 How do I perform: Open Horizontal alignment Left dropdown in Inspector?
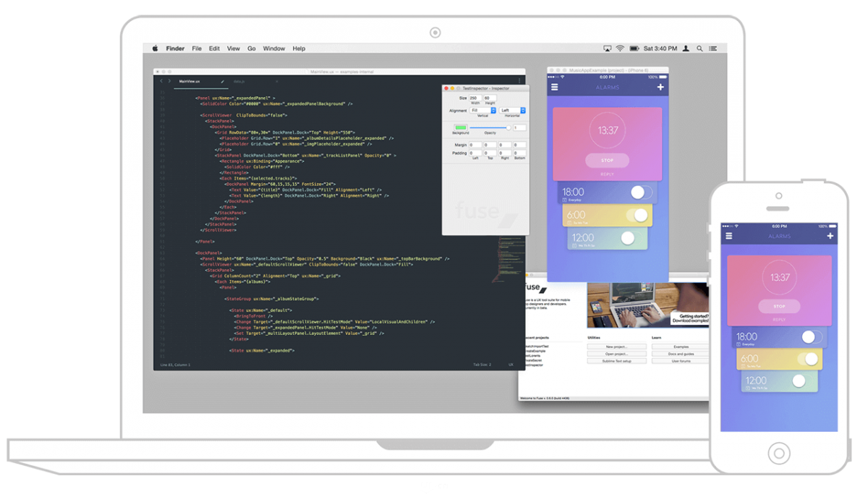tap(512, 111)
